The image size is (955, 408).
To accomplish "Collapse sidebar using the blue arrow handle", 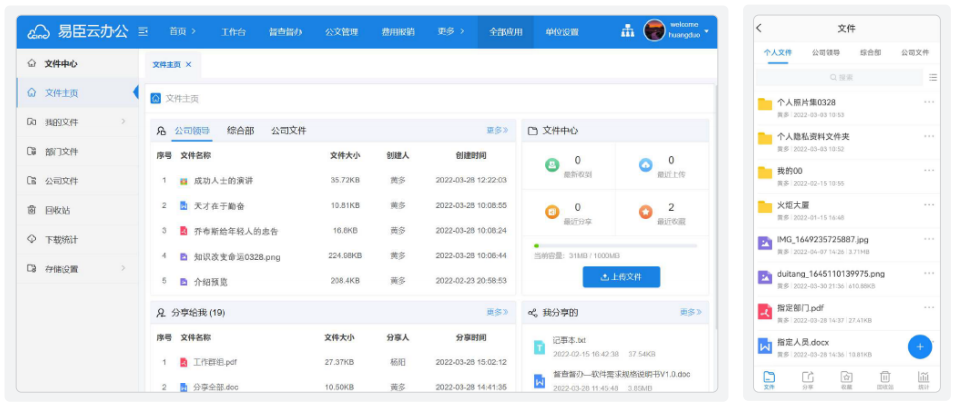I will coord(135,93).
